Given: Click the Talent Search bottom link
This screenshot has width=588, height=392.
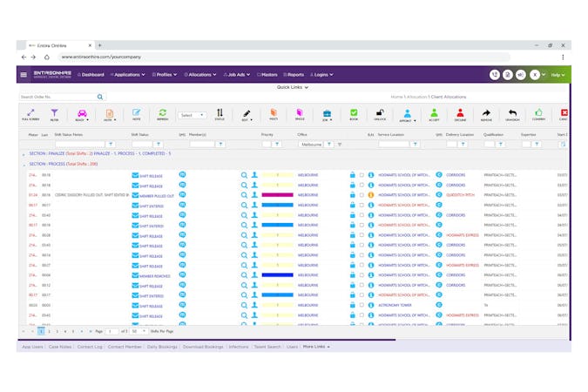Looking at the screenshot, I should click(x=267, y=347).
